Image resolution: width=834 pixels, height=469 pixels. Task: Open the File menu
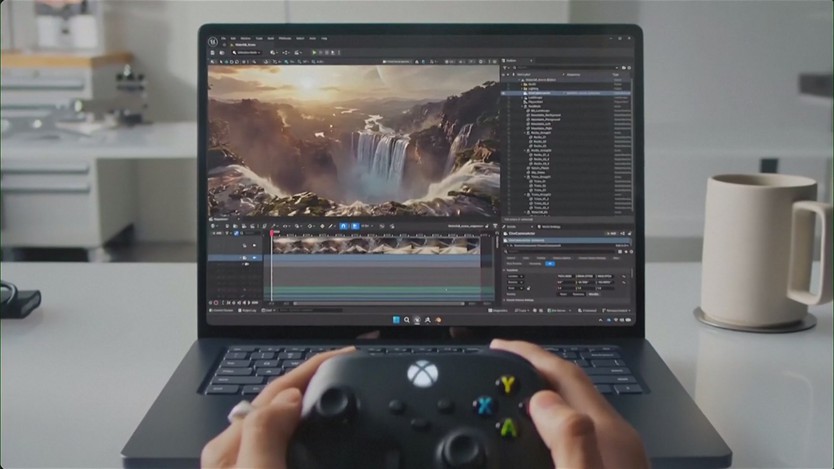[x=224, y=38]
